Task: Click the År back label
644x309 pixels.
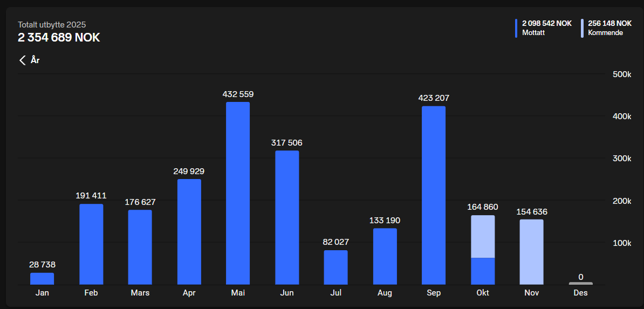Action: click(35, 60)
